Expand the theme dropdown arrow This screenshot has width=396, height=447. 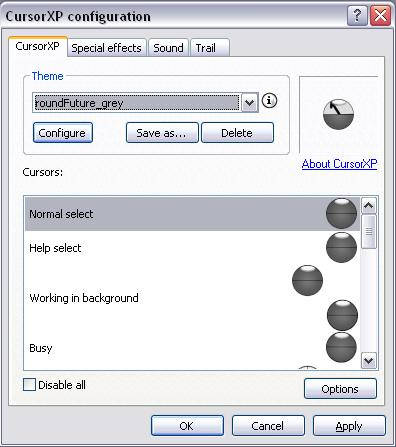point(249,102)
